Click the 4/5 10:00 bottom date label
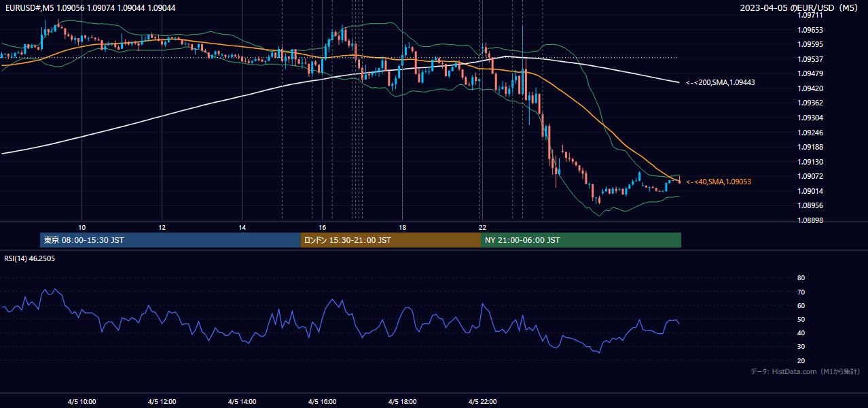This screenshot has width=868, height=408. tap(82, 401)
